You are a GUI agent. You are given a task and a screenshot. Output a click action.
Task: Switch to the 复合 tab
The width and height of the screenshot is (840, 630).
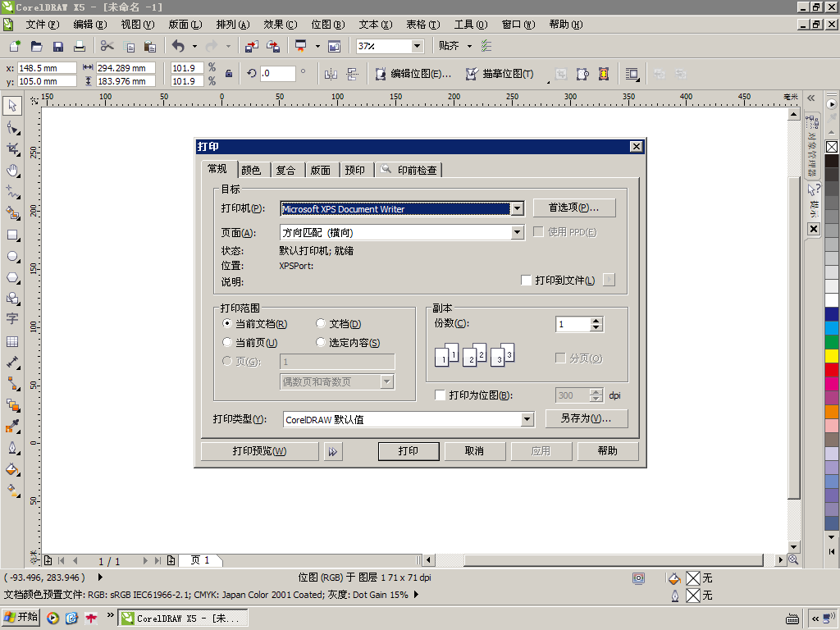pyautogui.click(x=285, y=171)
